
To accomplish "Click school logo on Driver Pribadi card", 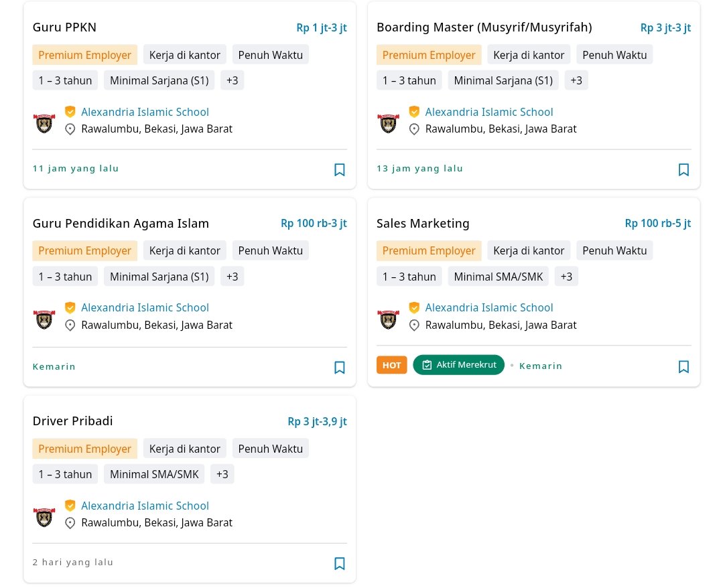I will tap(44, 517).
